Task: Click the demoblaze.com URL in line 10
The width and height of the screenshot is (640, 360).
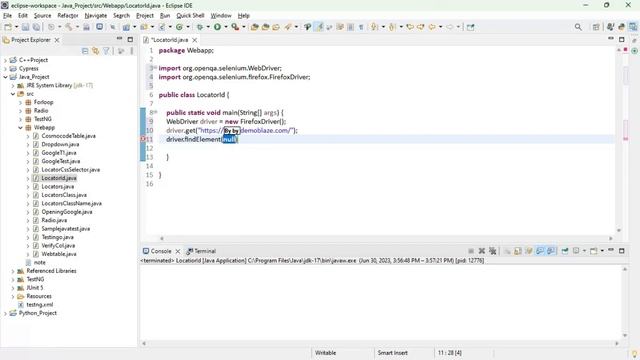Action: pyautogui.click(x=246, y=131)
